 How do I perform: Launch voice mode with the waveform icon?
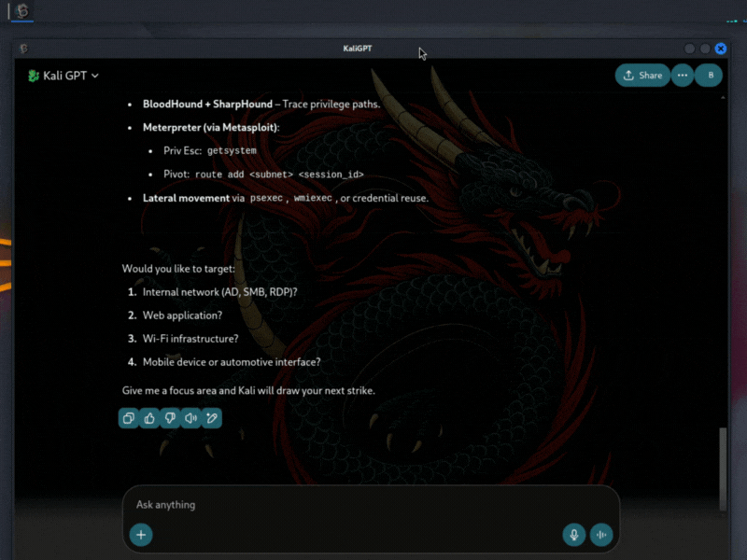pos(601,535)
